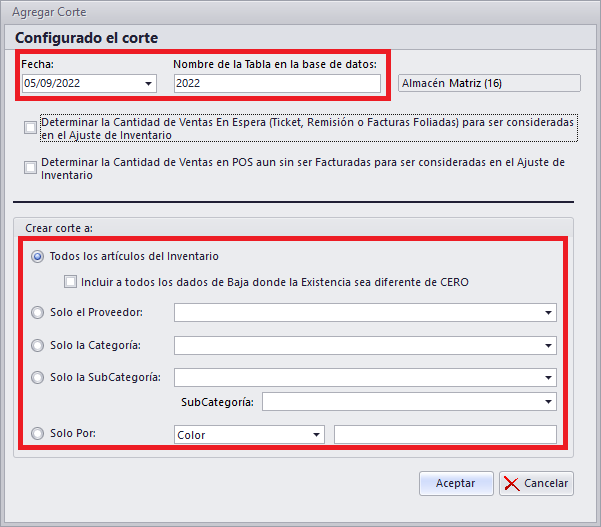
Task: Open the Fecha date dropdown arrow
Action: point(148,84)
